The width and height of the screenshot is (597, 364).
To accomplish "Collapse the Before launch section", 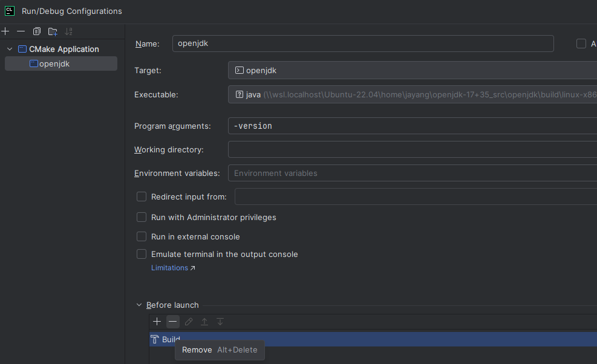I will coord(139,305).
